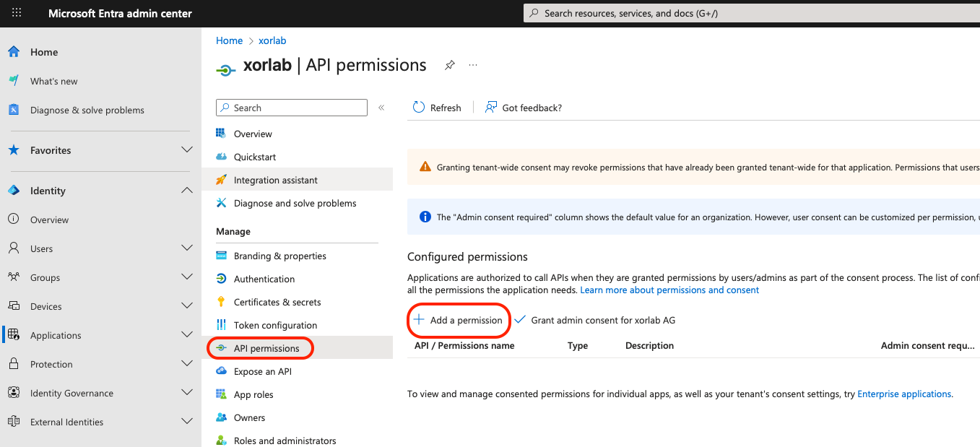Viewport: 980px width, 447px height.
Task: Click the Quickstart cloud icon
Action: pyautogui.click(x=222, y=157)
